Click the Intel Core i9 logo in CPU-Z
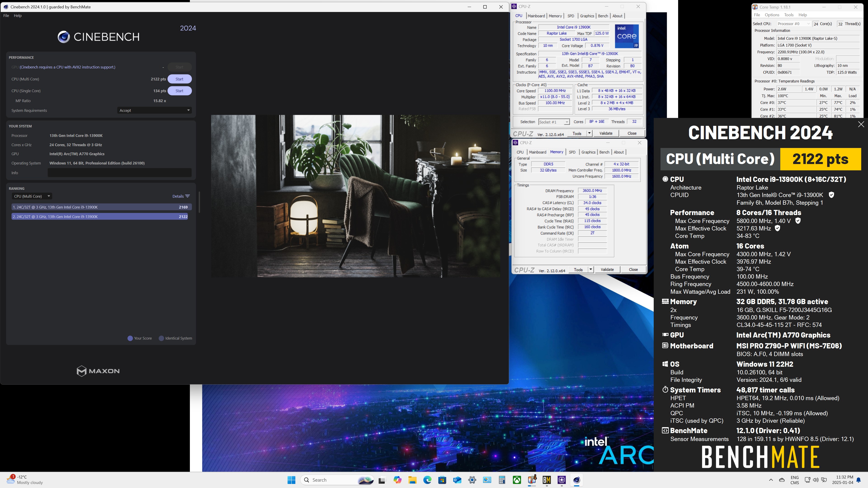Viewport: 868px width, 488px height. pyautogui.click(x=627, y=36)
